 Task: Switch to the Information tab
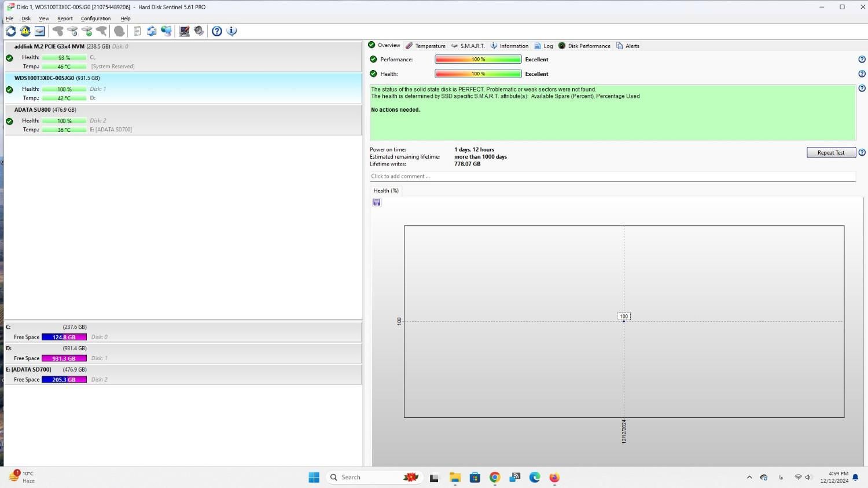tap(509, 46)
